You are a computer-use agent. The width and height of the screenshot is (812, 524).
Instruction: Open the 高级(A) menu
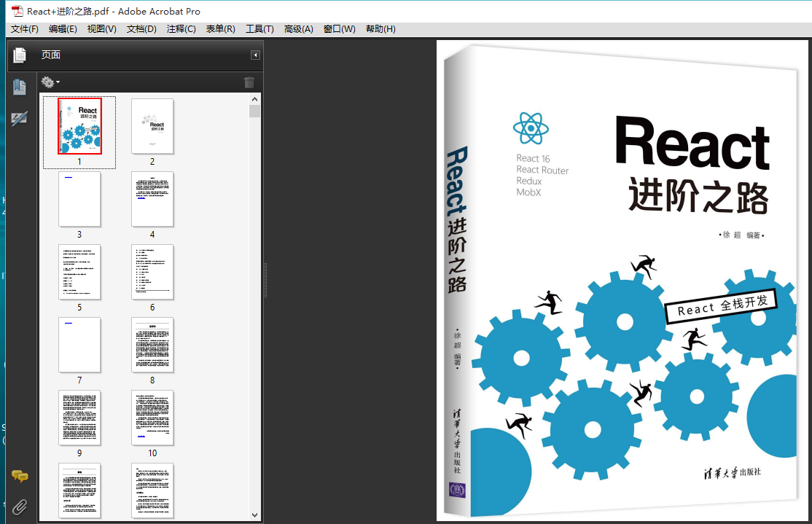(x=298, y=29)
